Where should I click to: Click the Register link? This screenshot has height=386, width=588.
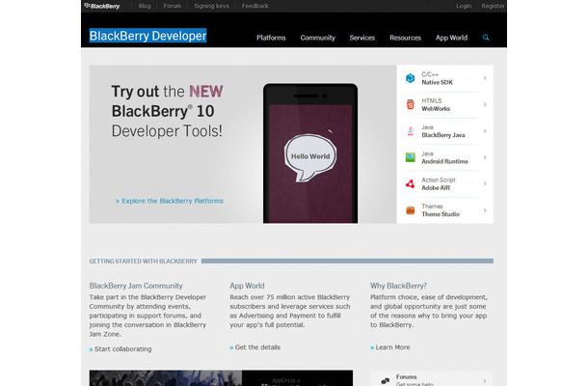point(494,6)
